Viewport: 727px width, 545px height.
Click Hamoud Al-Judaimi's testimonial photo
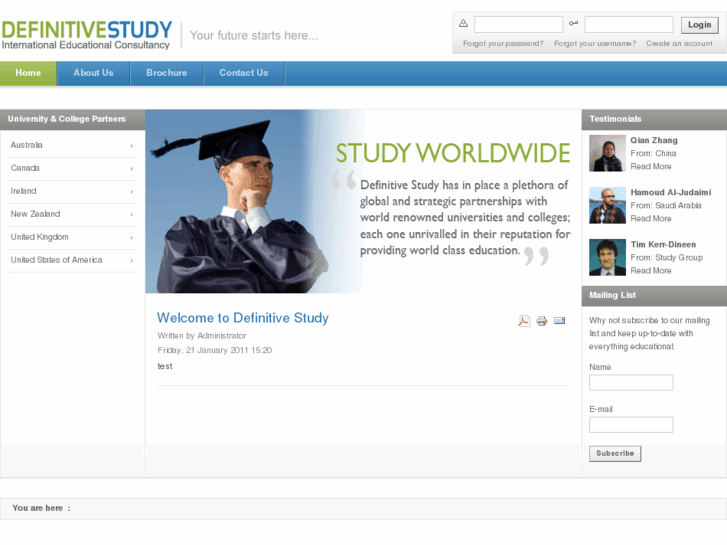click(607, 205)
